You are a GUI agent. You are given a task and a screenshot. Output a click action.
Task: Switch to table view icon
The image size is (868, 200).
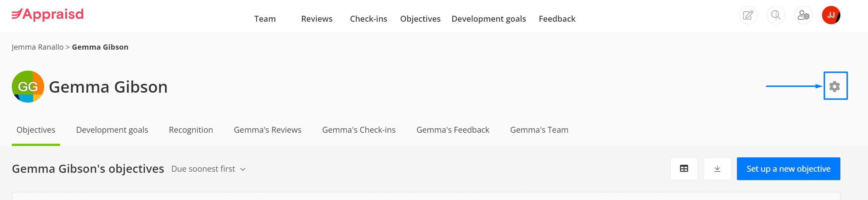point(684,169)
